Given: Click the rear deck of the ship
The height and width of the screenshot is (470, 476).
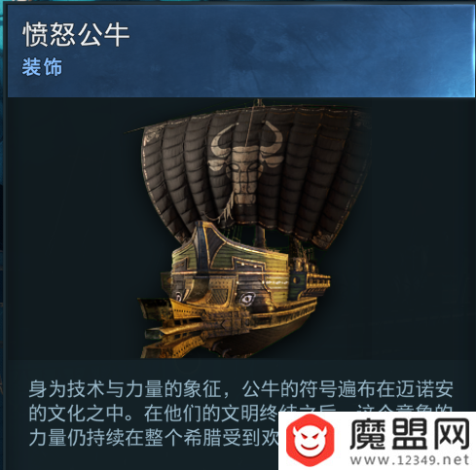Looking at the screenshot, I should click(310, 275).
